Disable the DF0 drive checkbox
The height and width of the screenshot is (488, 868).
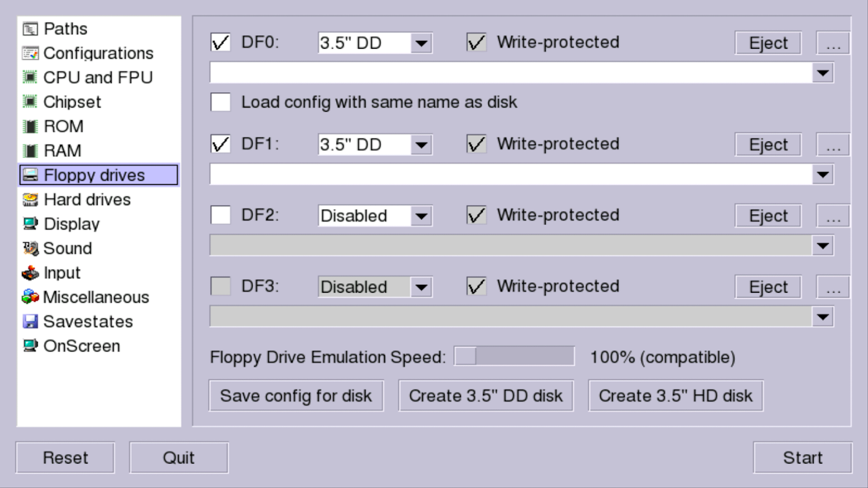click(220, 42)
